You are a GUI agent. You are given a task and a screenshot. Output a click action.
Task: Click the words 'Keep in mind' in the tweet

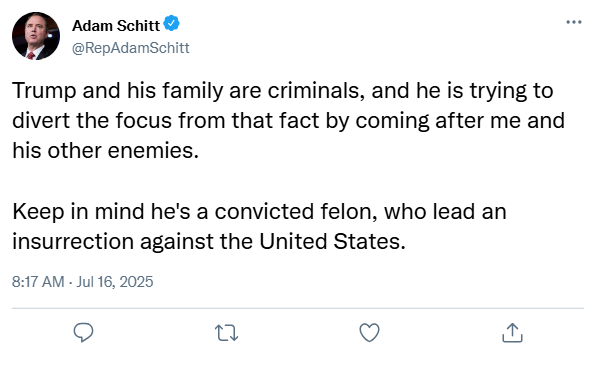click(78, 212)
